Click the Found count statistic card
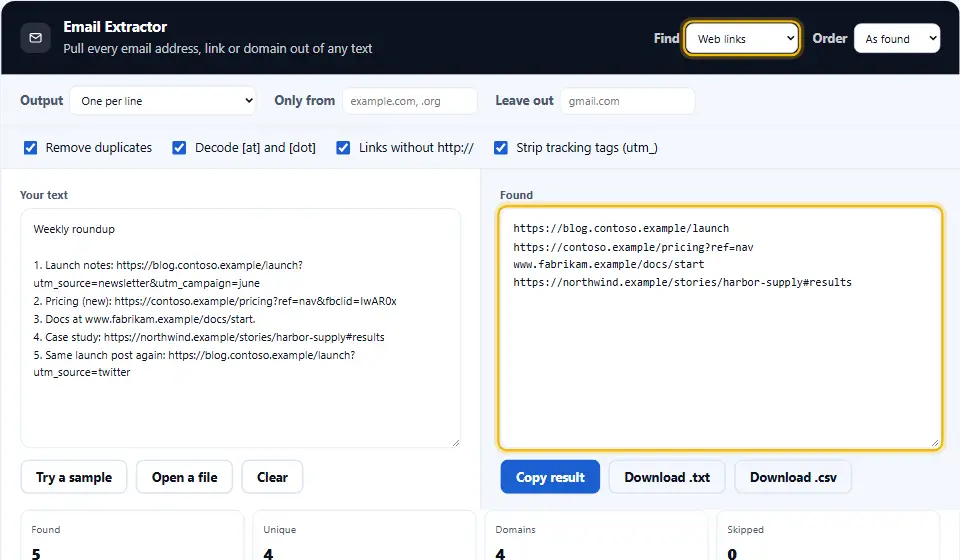Image resolution: width=960 pixels, height=560 pixels. (x=132, y=536)
